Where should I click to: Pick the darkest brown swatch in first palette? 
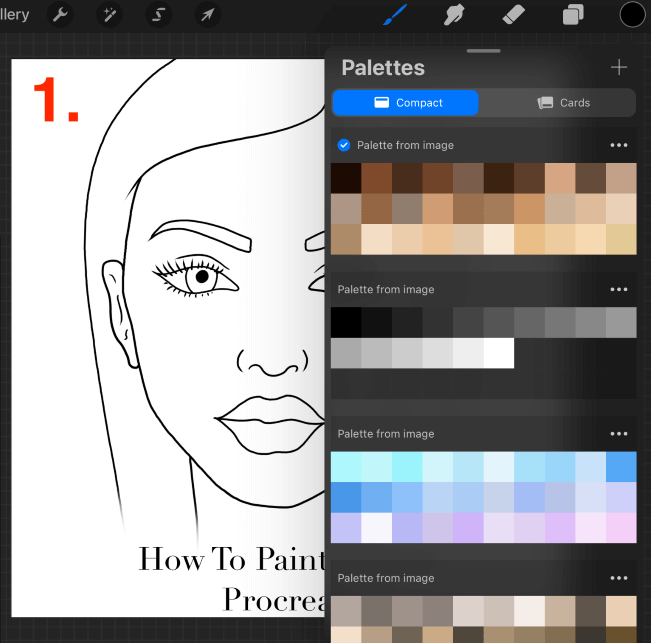[346, 178]
